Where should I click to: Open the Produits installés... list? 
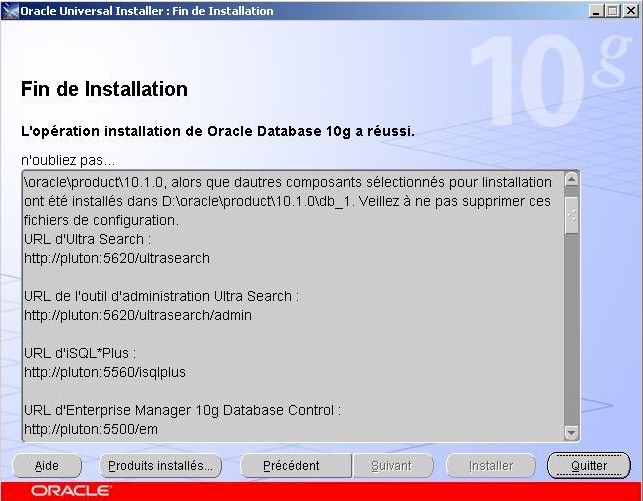click(161, 466)
